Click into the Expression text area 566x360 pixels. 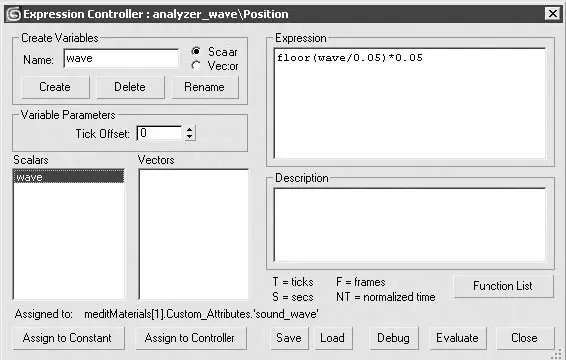point(410,103)
